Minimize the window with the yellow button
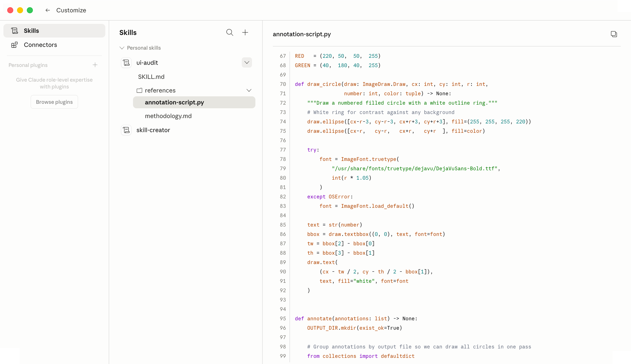 click(x=20, y=10)
